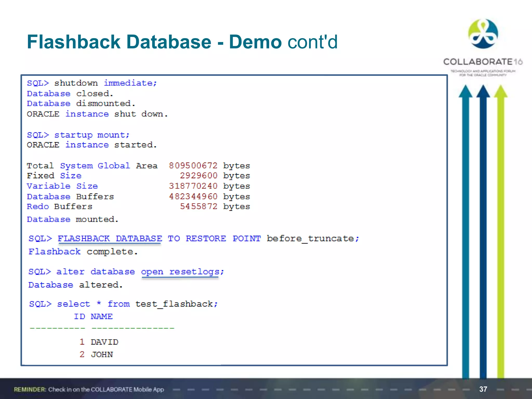This screenshot has height=399, width=532.
Task: Click the underlined 'open resetlogs;' text
Action: pyautogui.click(x=183, y=272)
